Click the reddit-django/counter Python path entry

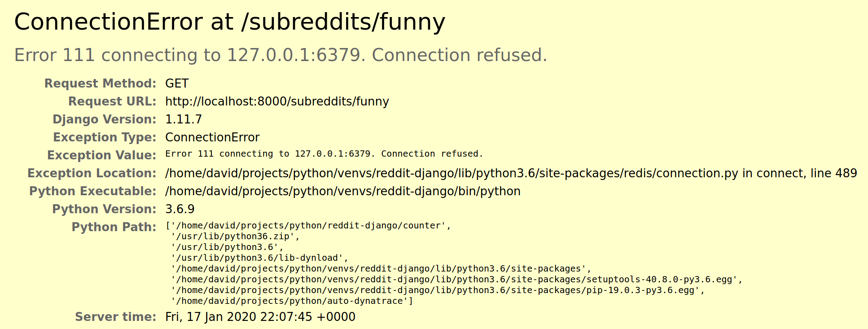pyautogui.click(x=308, y=226)
